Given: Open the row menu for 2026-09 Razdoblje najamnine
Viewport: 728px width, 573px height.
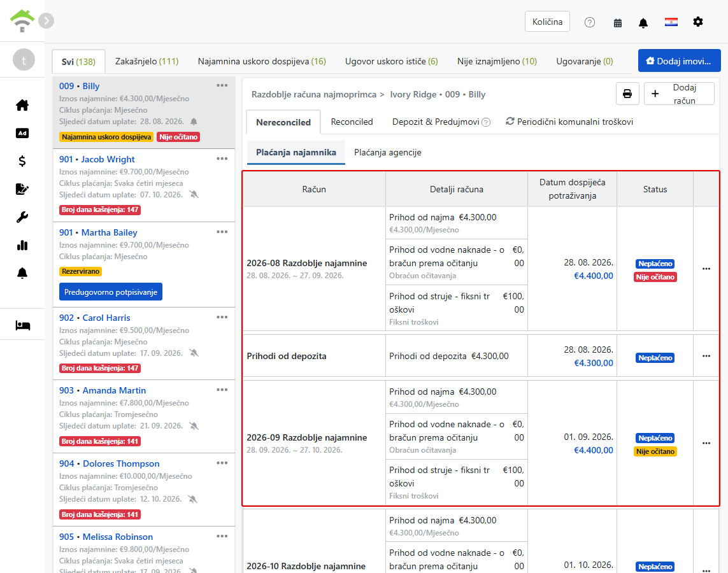Looking at the screenshot, I should 706,443.
